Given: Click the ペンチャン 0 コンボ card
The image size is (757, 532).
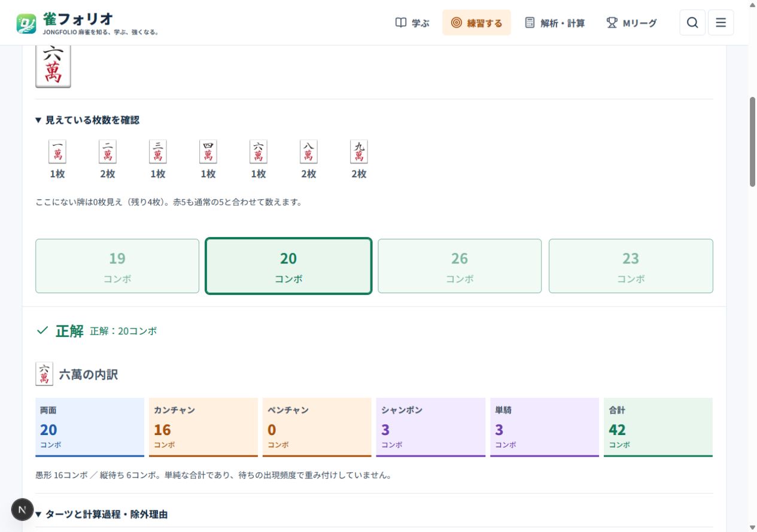Looking at the screenshot, I should click(x=317, y=427).
